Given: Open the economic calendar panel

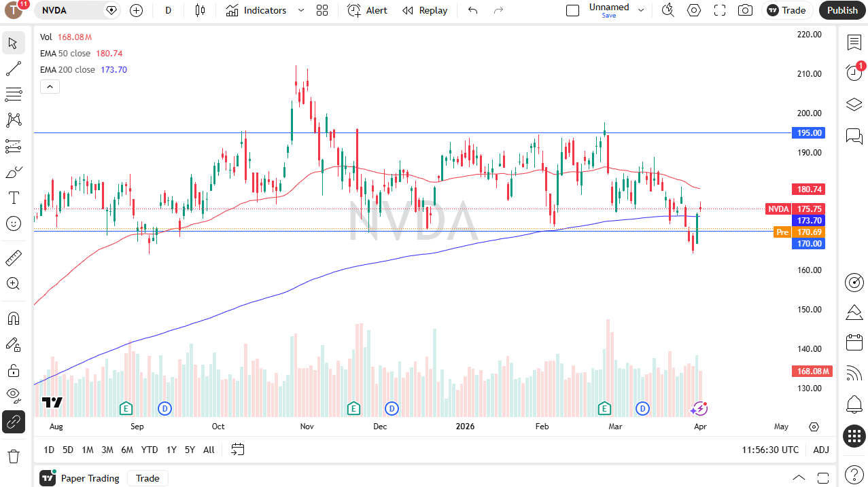Looking at the screenshot, I should point(854,342).
